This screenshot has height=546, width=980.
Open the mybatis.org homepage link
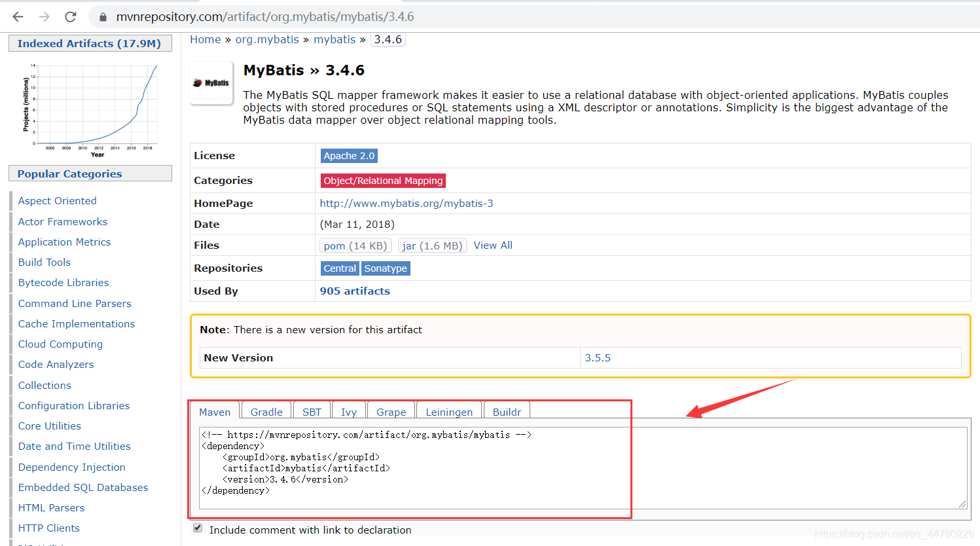coord(407,204)
